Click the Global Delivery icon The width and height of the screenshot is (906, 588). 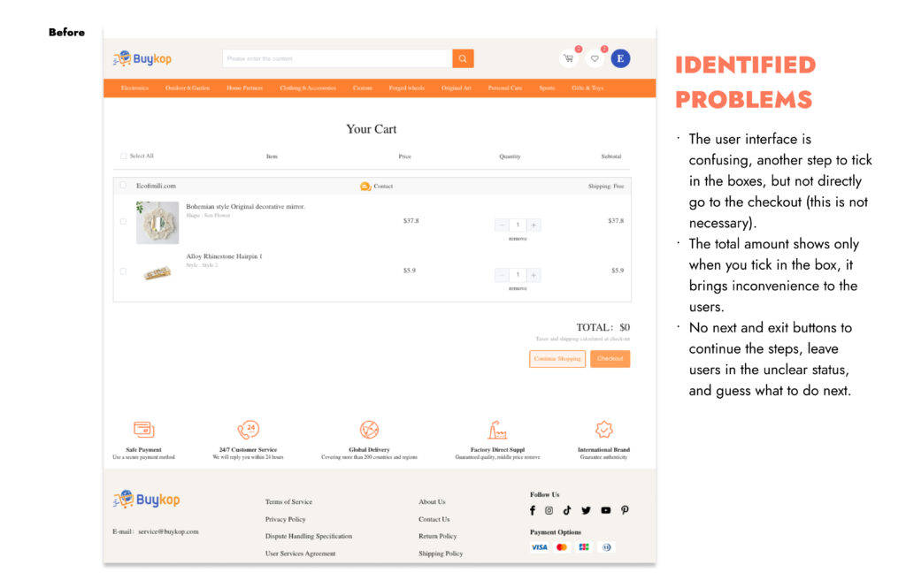coord(369,429)
